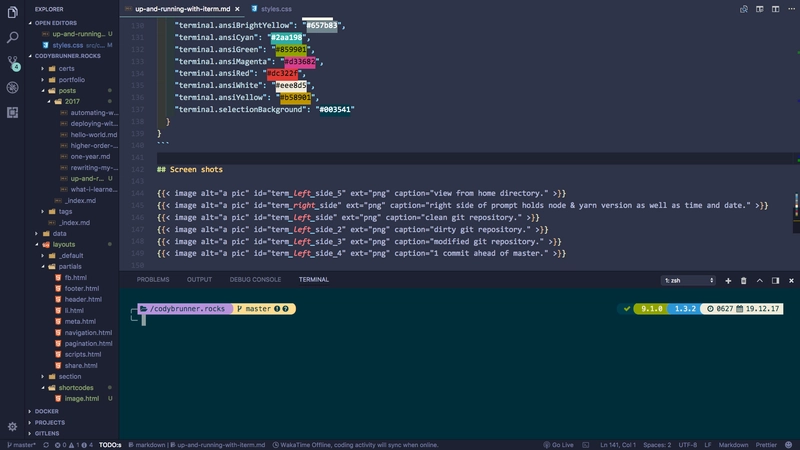The height and width of the screenshot is (450, 800).
Task: Expand the certs folder
Action: 66,68
